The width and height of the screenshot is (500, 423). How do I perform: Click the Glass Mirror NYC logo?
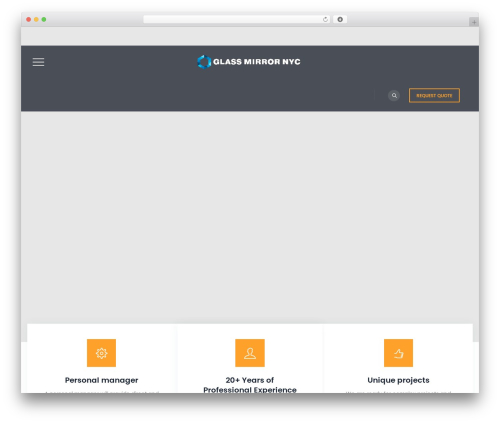[249, 62]
